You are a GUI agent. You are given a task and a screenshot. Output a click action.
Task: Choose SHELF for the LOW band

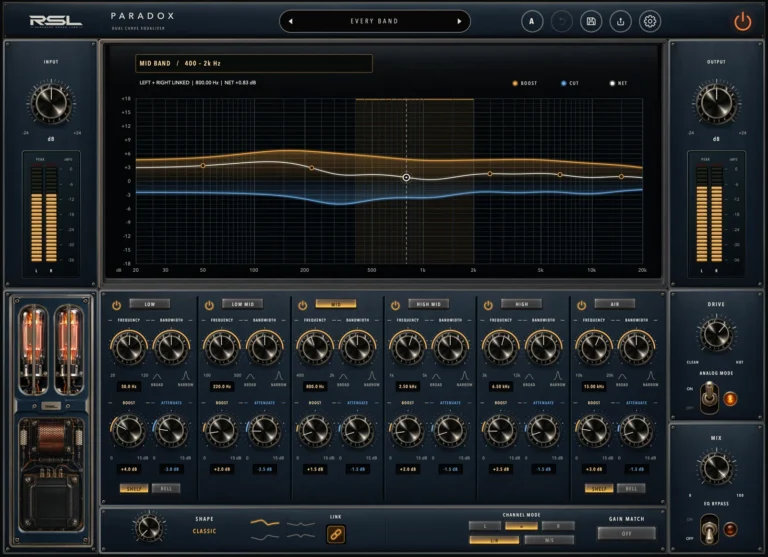(x=134, y=488)
